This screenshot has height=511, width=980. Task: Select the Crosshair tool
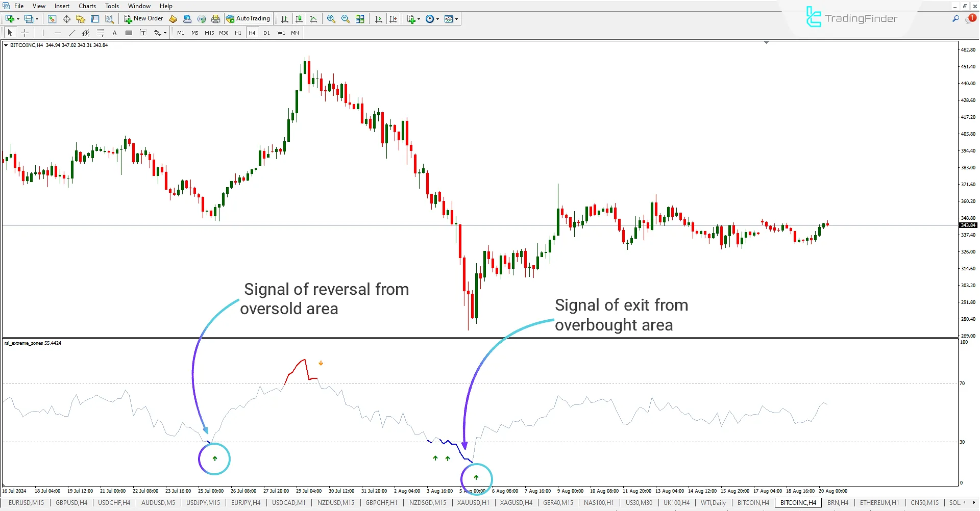tap(24, 33)
